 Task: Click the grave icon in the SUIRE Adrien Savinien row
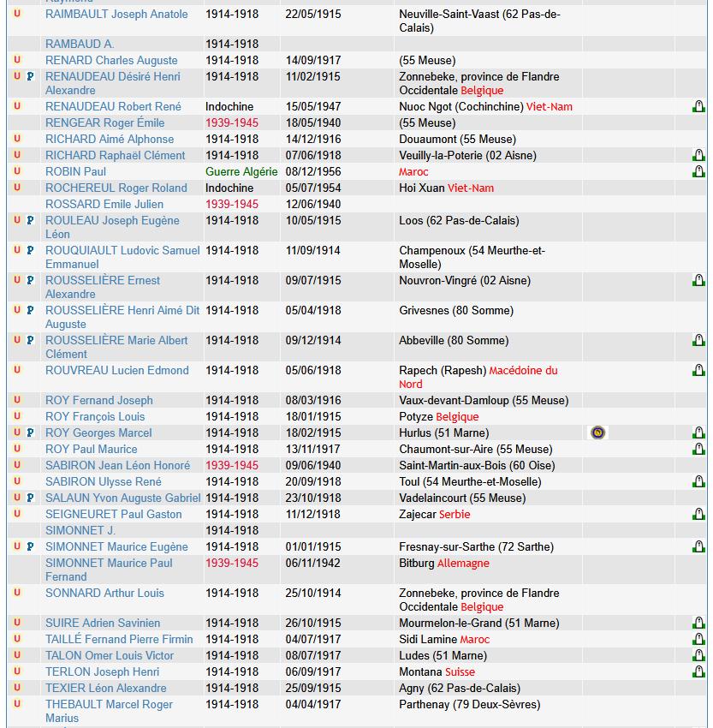(x=698, y=624)
